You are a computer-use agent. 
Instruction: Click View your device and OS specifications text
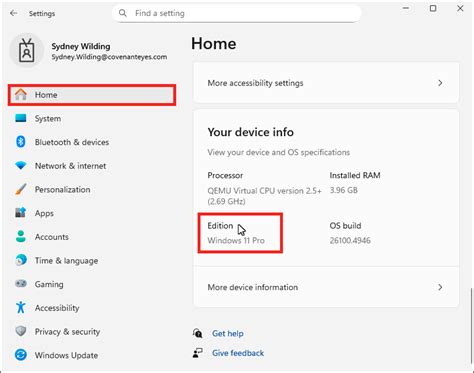click(279, 152)
